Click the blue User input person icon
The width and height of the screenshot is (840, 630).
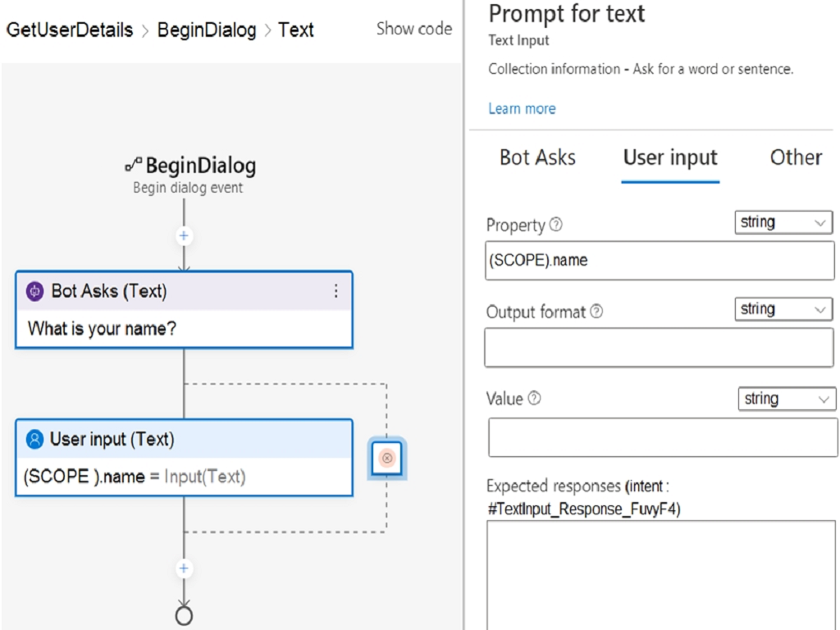pos(34,440)
